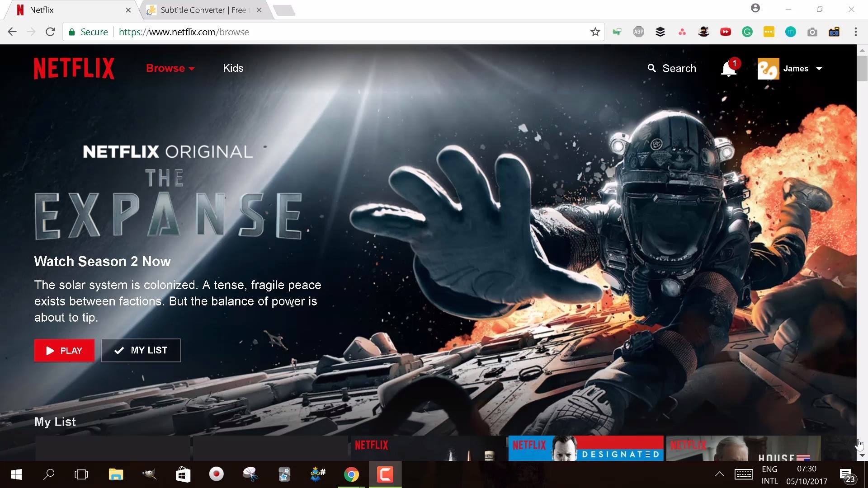Open the Browse dropdown menu
868x488 pixels.
coord(170,68)
